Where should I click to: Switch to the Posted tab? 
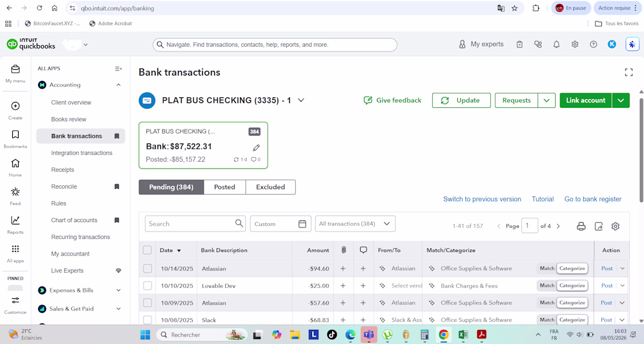click(x=225, y=187)
